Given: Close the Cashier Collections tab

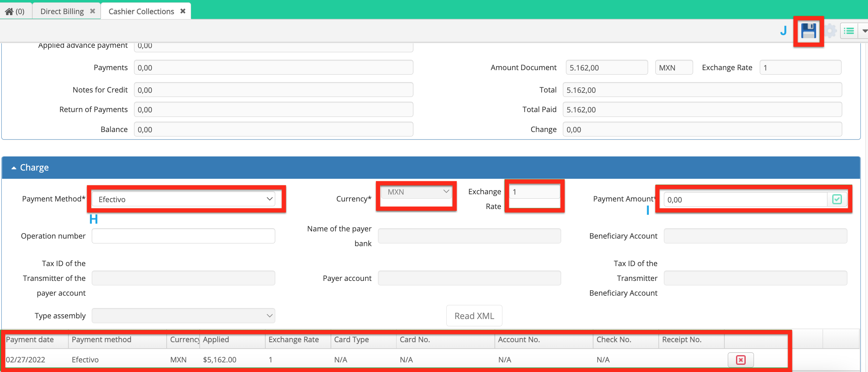Looking at the screenshot, I should pos(183,11).
